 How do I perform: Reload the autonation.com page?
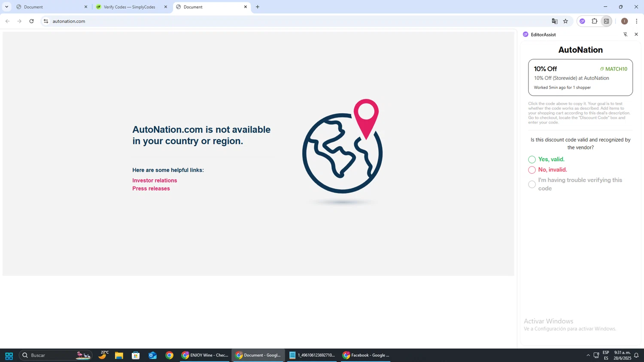(31, 21)
